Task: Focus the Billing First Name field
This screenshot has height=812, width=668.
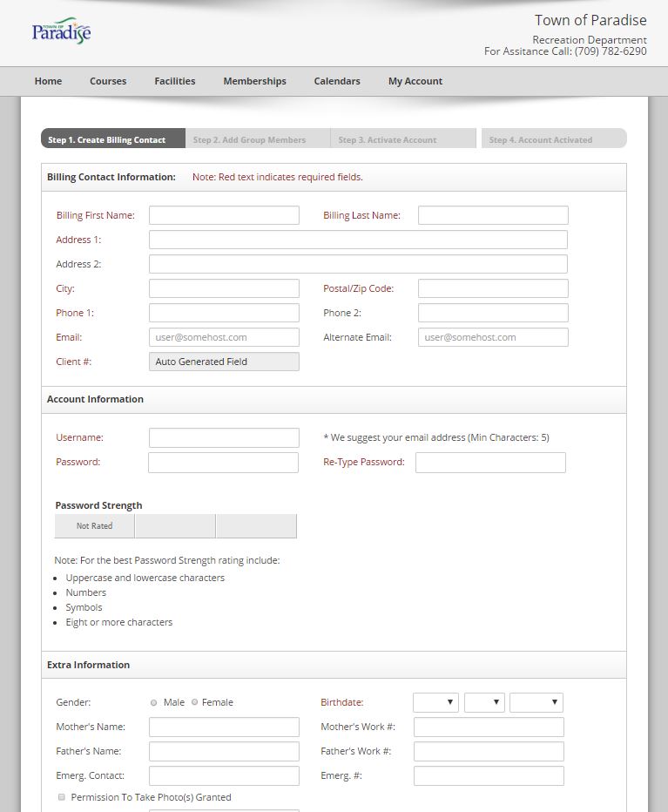Action: [x=224, y=215]
